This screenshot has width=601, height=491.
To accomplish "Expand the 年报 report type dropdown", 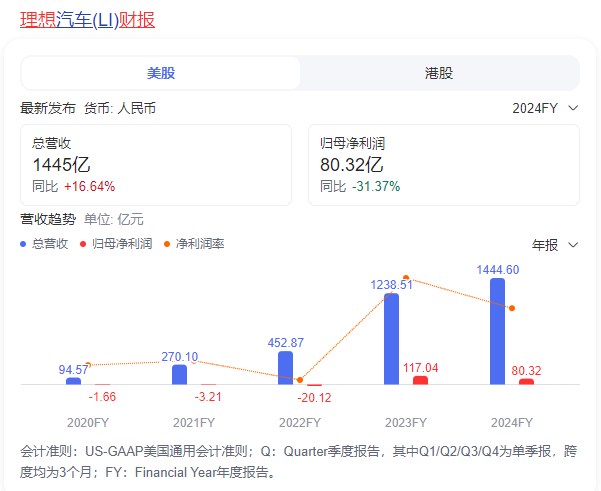I will point(555,245).
